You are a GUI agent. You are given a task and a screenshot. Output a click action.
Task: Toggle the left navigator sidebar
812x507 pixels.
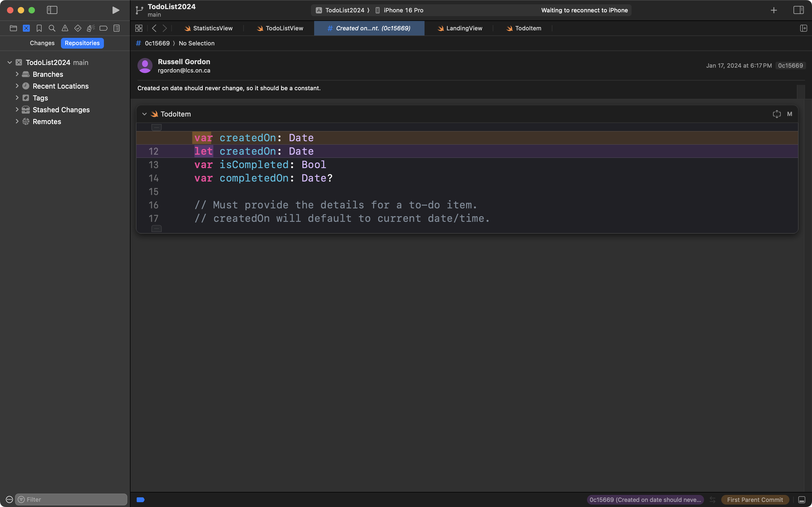coord(52,10)
